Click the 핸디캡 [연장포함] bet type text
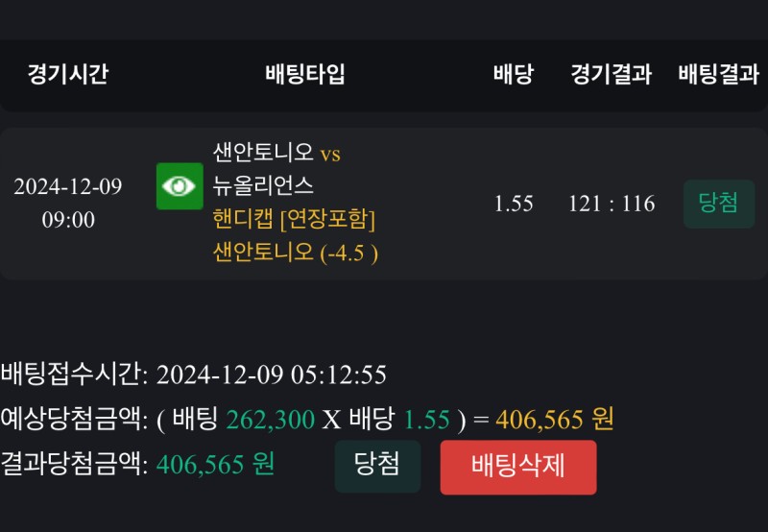This screenshot has height=532, width=768. click(x=294, y=219)
